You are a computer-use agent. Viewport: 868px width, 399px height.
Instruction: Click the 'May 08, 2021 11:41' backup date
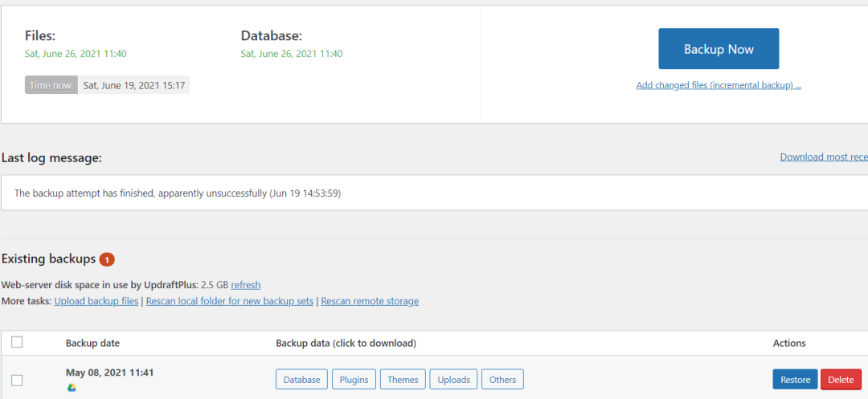109,373
